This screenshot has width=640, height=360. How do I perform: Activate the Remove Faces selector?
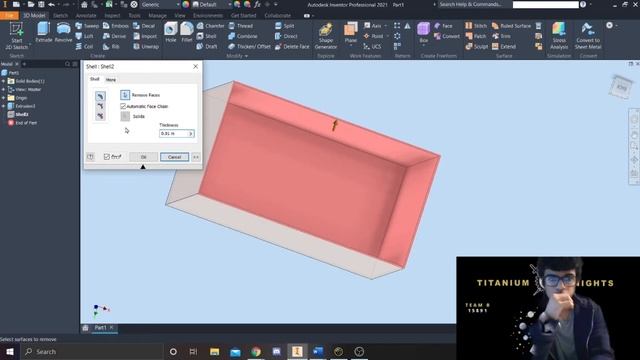pos(125,95)
